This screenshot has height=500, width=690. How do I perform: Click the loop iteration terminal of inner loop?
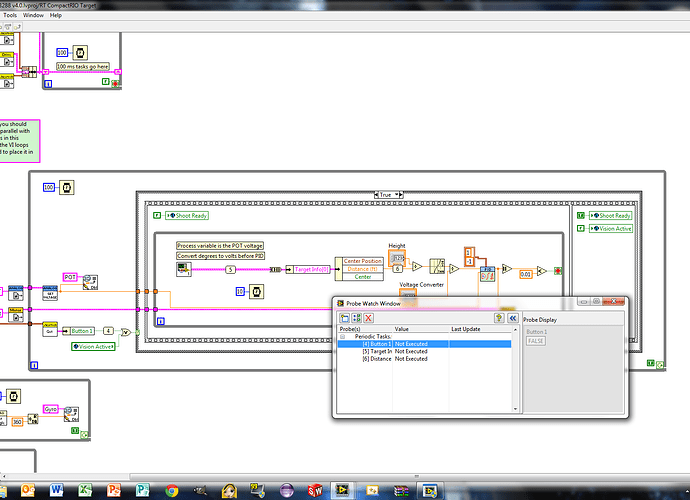161,321
